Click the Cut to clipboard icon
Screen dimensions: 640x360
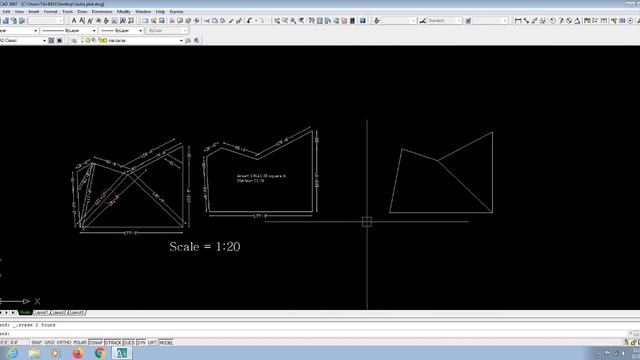pos(207,21)
